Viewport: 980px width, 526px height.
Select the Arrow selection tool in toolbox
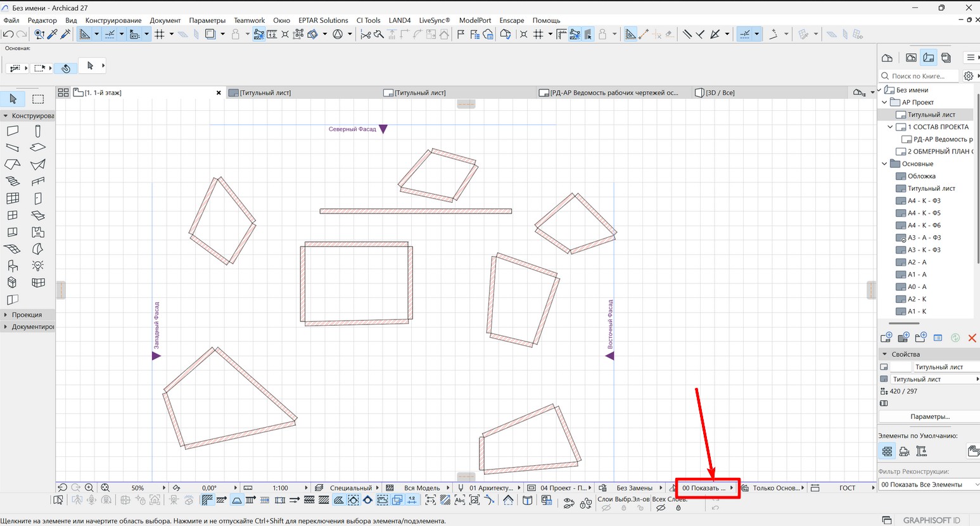[13, 99]
